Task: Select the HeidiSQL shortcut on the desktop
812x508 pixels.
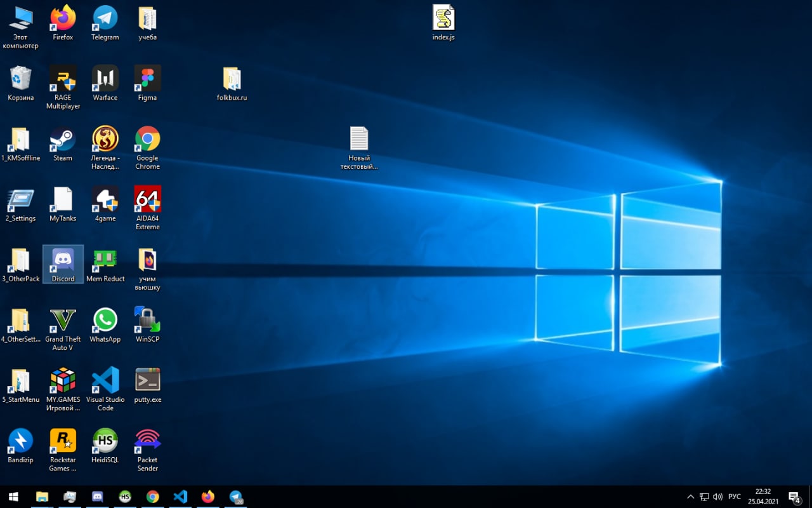Action: (x=105, y=446)
